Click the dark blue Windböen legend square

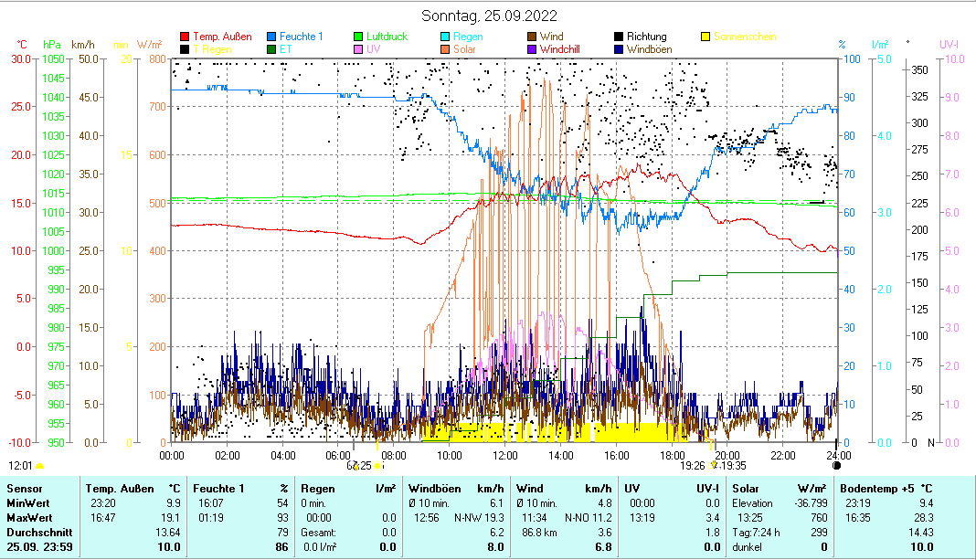619,49
